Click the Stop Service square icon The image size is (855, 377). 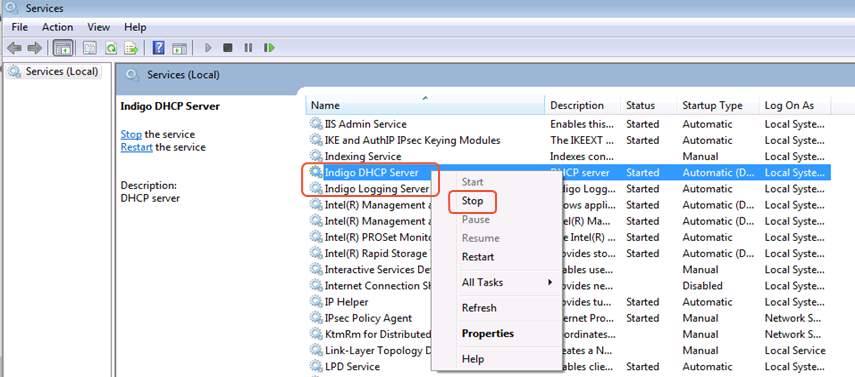pyautogui.click(x=228, y=48)
